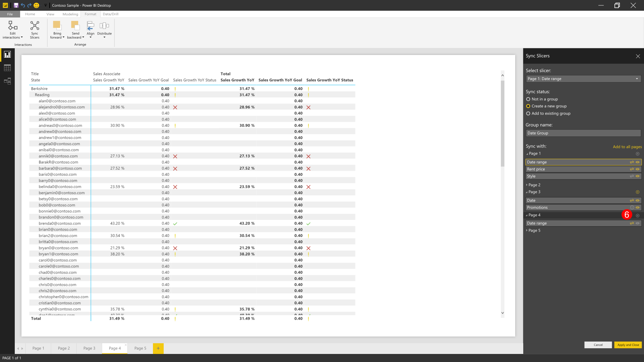The image size is (644, 362).
Task: Click the Add to all pages link
Action: point(627,147)
